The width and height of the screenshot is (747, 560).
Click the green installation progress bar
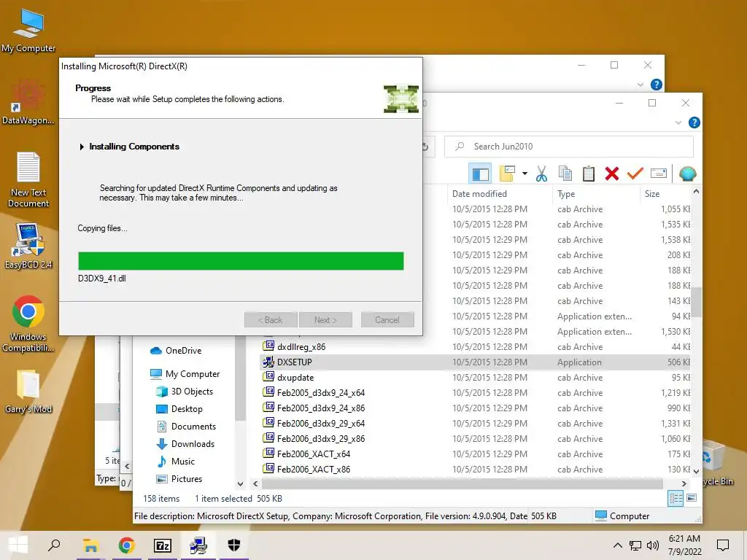click(x=241, y=261)
